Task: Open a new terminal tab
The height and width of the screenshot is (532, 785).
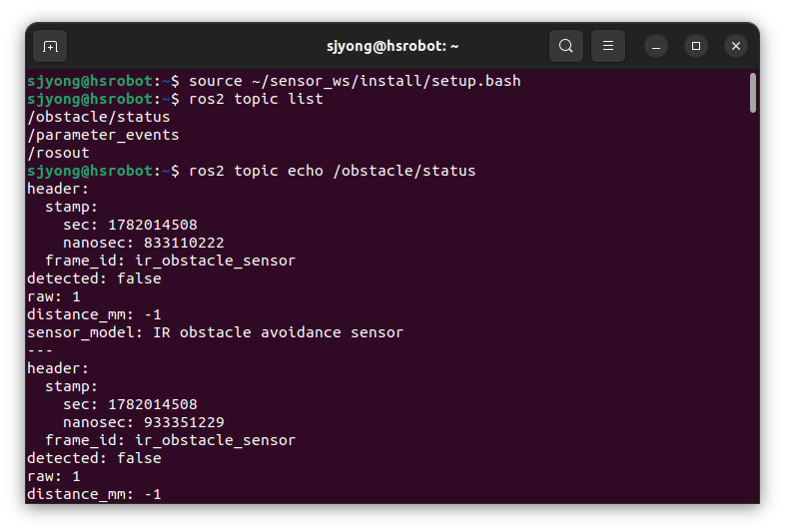Action: (50, 46)
